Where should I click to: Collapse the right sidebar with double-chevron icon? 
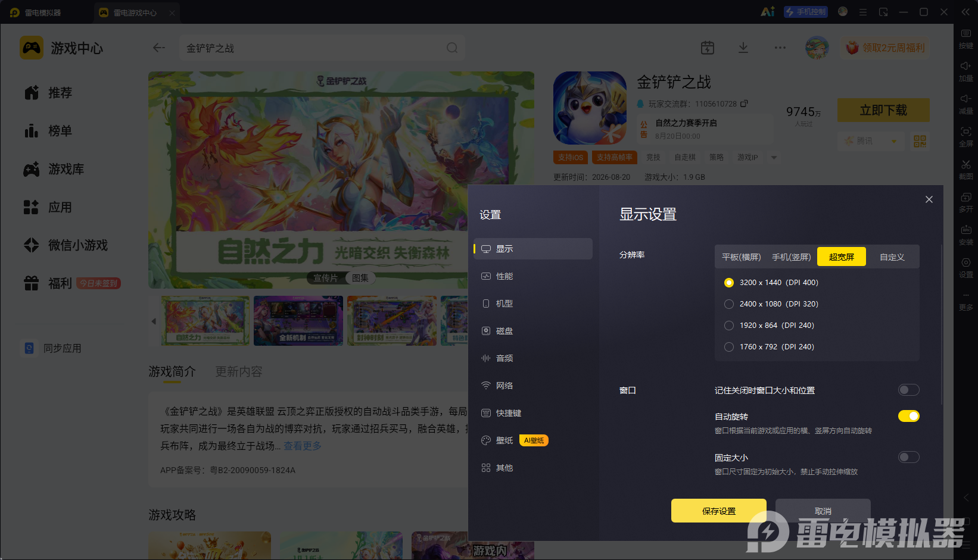pyautogui.click(x=965, y=12)
